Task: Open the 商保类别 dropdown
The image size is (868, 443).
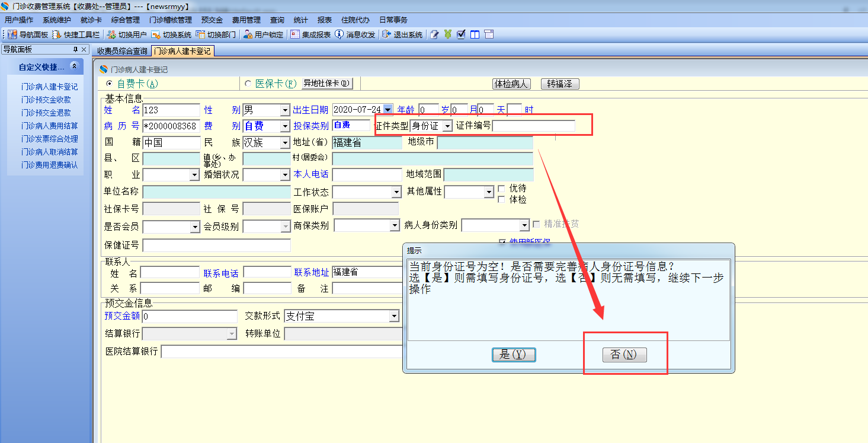Action: pos(394,226)
